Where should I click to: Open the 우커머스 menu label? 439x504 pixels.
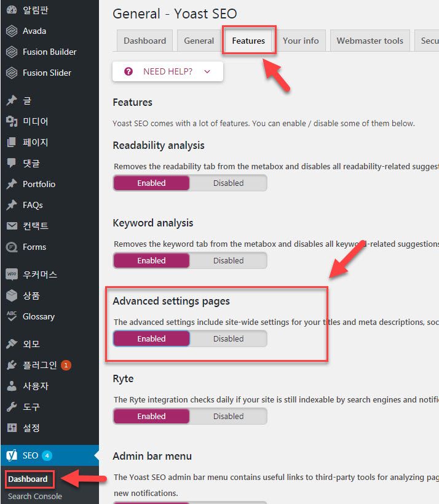coord(40,274)
